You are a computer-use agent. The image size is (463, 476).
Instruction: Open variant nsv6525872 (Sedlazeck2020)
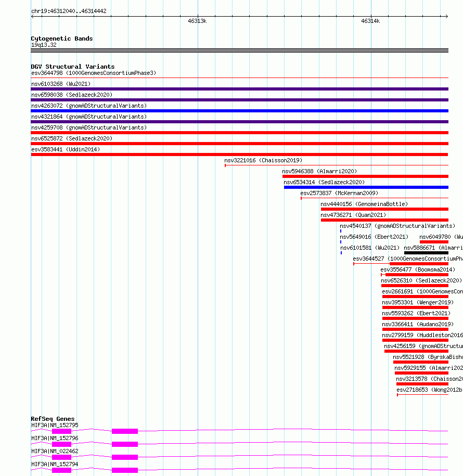coord(72,139)
